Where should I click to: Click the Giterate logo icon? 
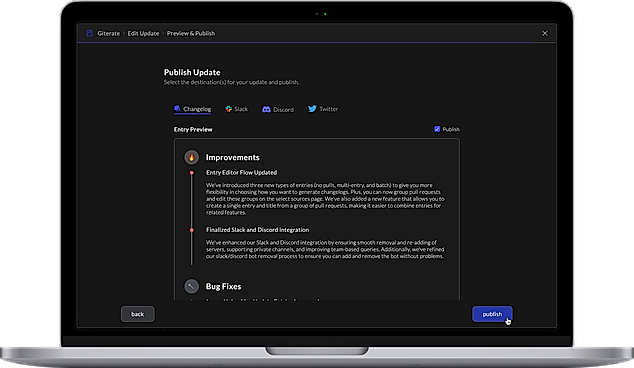(89, 33)
